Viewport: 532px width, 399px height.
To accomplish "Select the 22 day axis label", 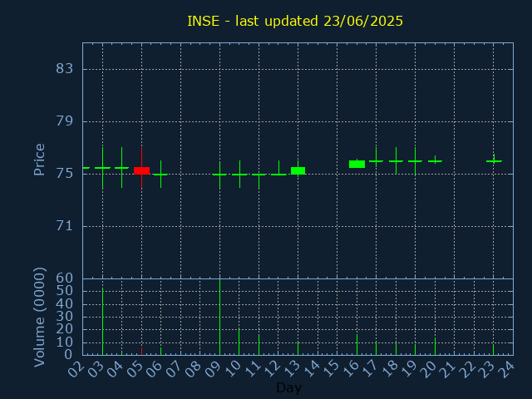I will [466, 369].
